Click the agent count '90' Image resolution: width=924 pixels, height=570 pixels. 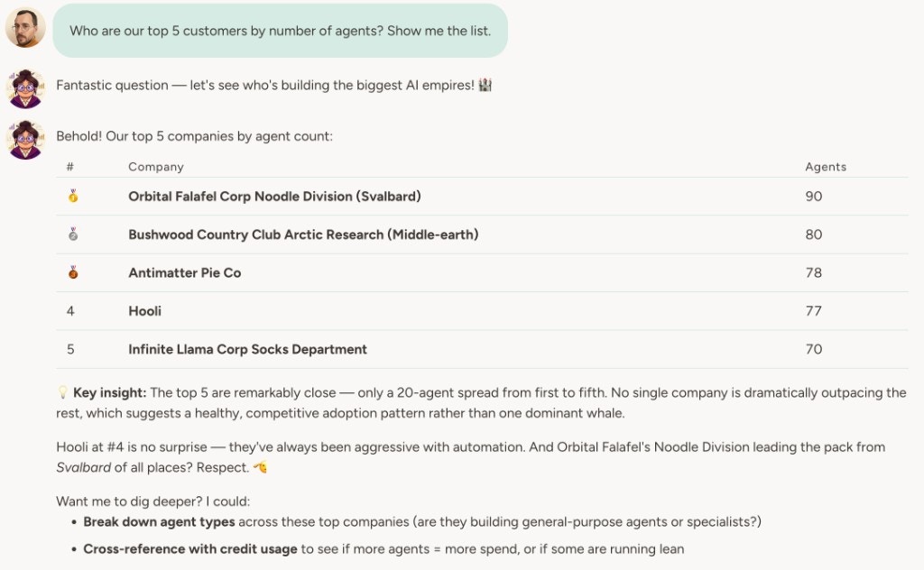[814, 196]
